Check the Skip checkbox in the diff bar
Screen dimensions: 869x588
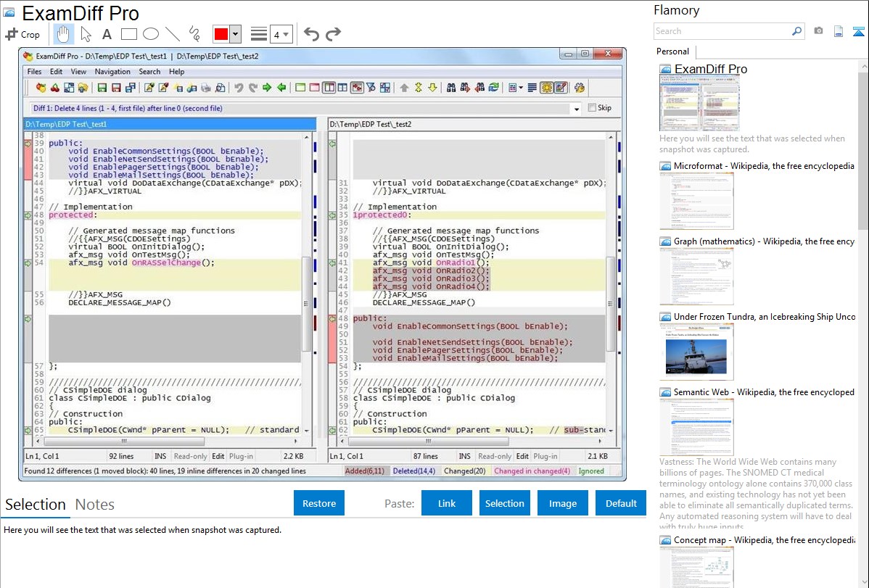coord(592,108)
